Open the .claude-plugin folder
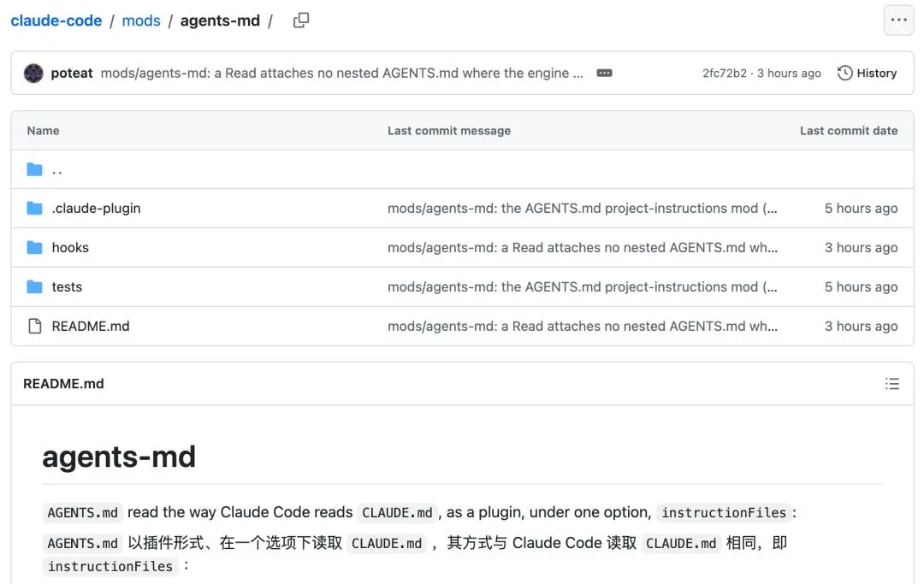The height and width of the screenshot is (584, 924). coord(96,209)
